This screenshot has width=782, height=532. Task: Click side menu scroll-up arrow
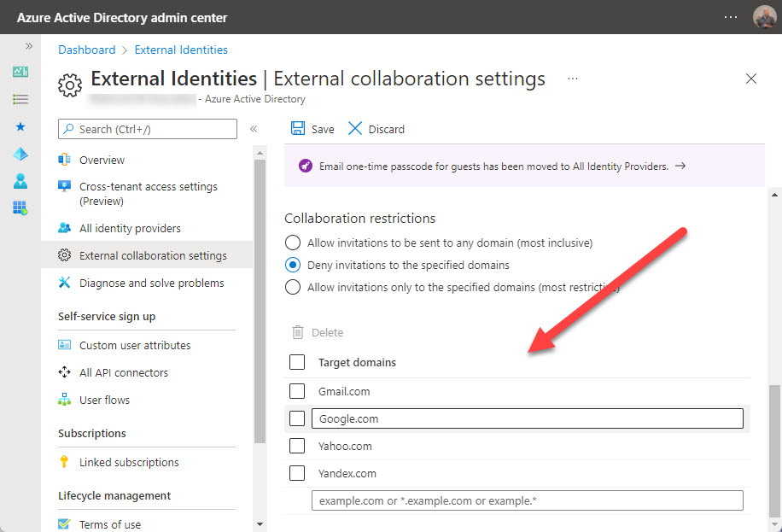[260, 153]
